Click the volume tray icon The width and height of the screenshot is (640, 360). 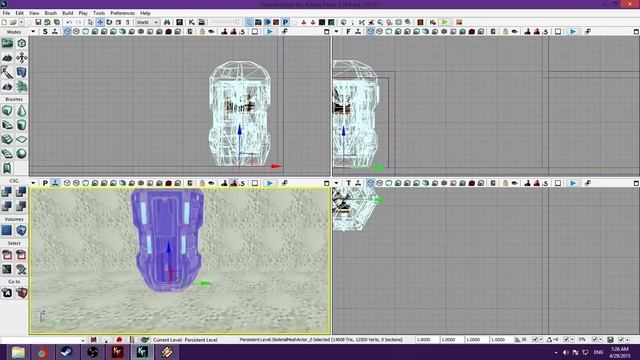566,352
